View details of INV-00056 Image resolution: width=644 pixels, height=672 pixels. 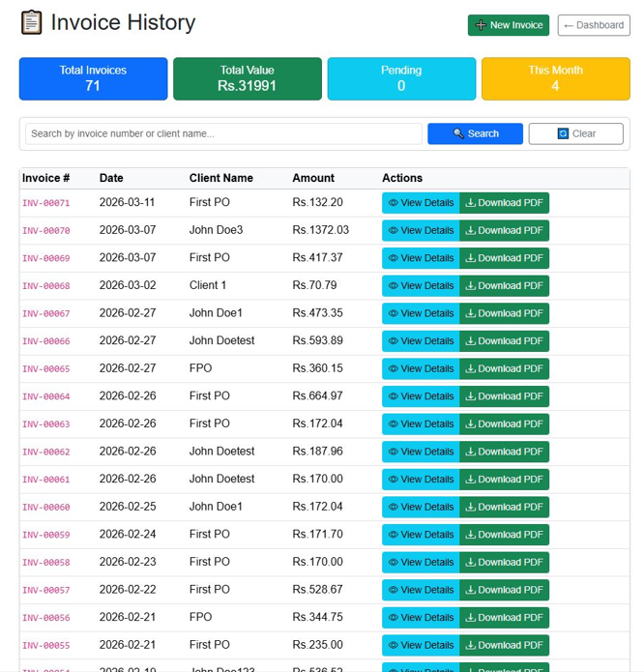click(421, 618)
